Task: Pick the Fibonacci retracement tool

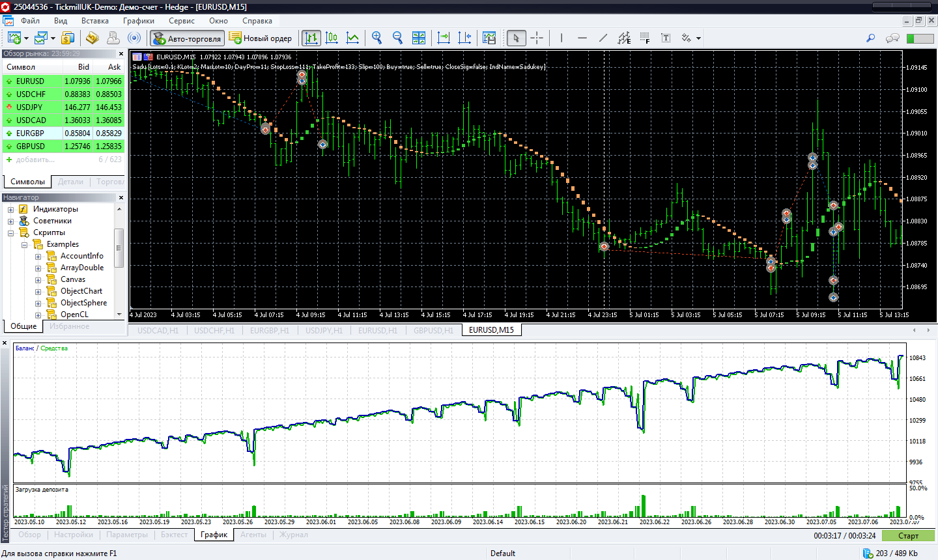Action: [x=645, y=38]
